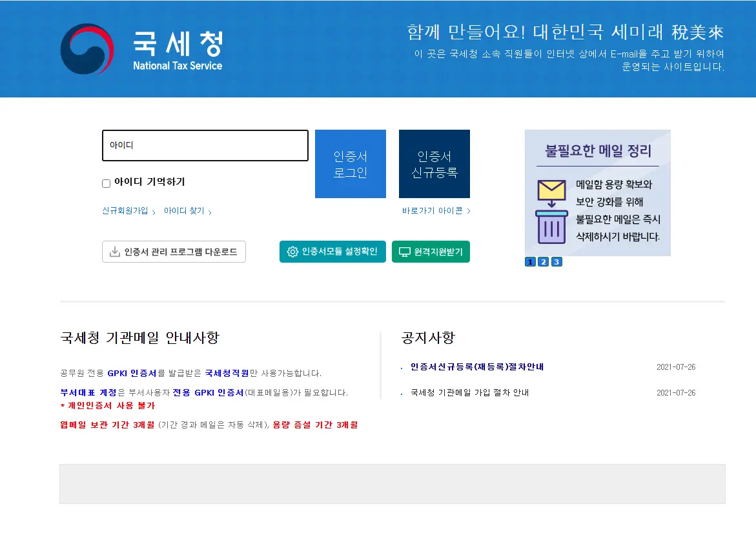Viewport: 756px width, 533px height.
Task: Open notice 인증서신규등록(재등록)절차안내
Action: (x=477, y=367)
